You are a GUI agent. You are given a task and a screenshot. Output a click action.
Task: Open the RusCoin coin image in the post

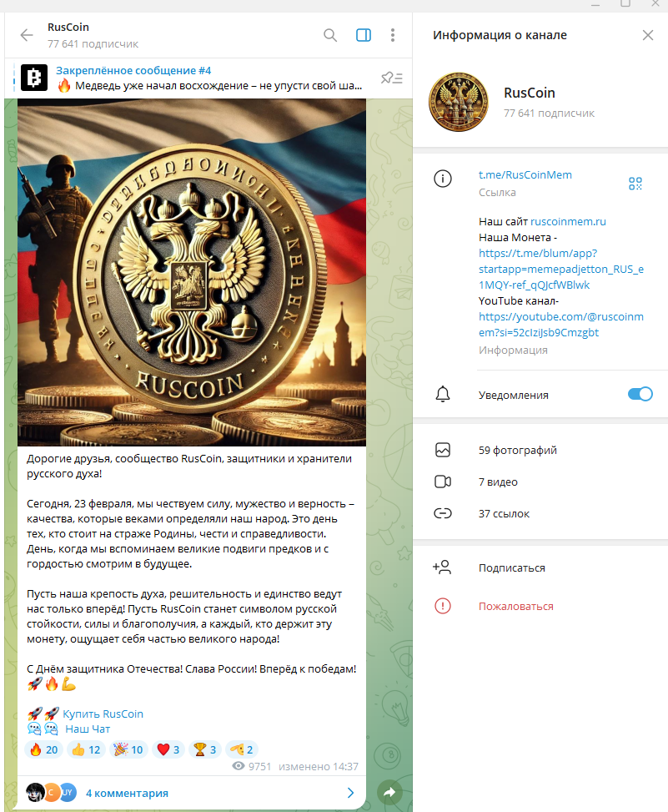[x=192, y=272]
